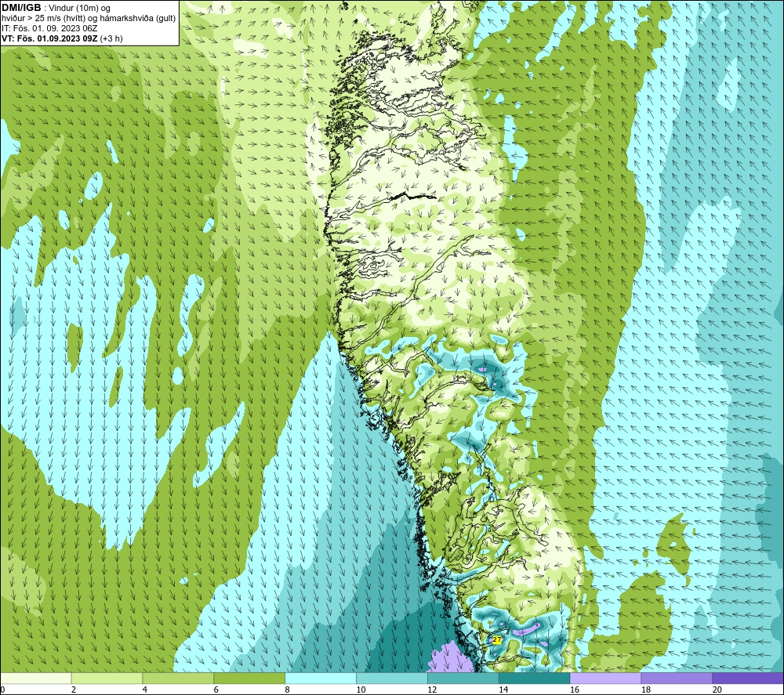Click the 16–18 m/s light purple swatch
This screenshot has height=695, width=784.
click(x=605, y=678)
